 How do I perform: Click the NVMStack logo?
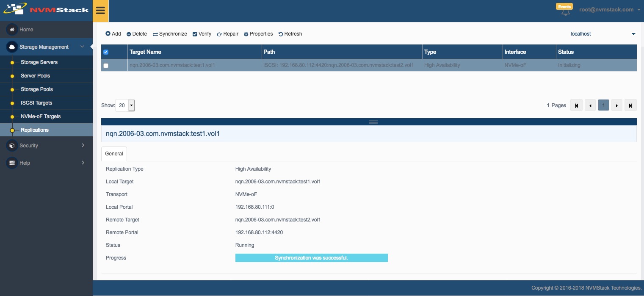46,9
